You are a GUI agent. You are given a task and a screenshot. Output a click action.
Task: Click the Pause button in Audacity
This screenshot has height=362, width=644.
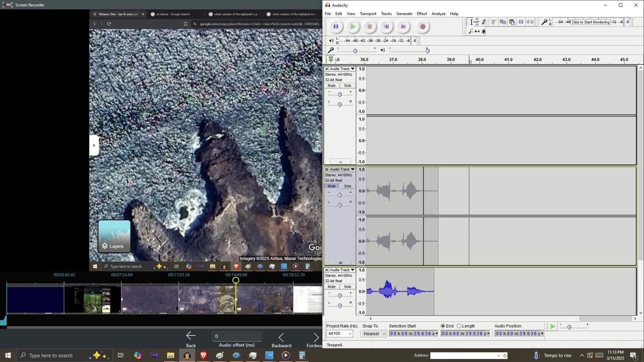336,27
